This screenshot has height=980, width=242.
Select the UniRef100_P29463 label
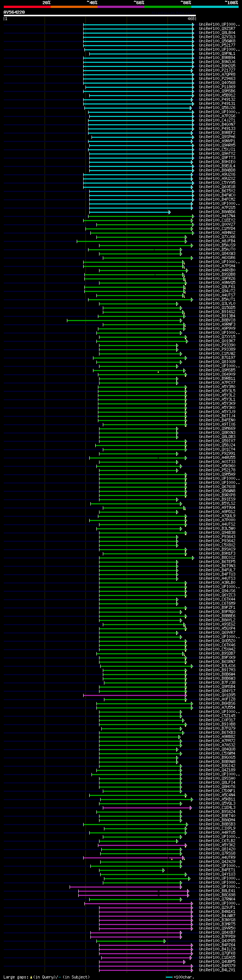pos(217,79)
